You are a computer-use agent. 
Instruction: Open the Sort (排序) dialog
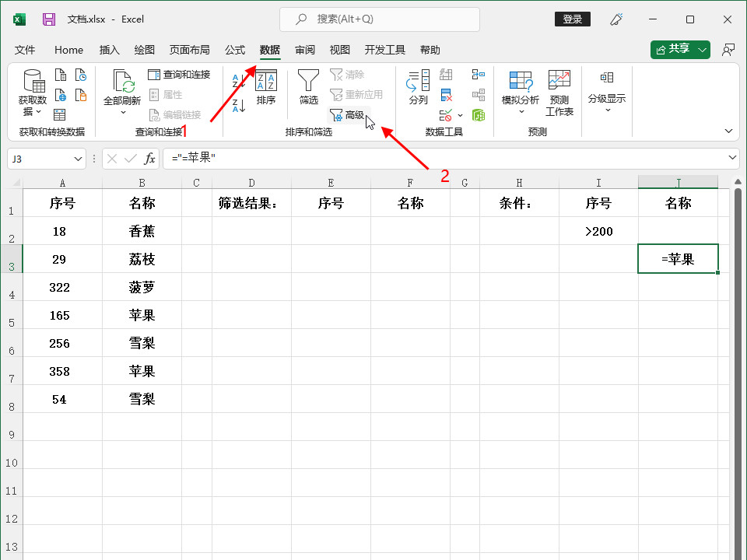266,87
